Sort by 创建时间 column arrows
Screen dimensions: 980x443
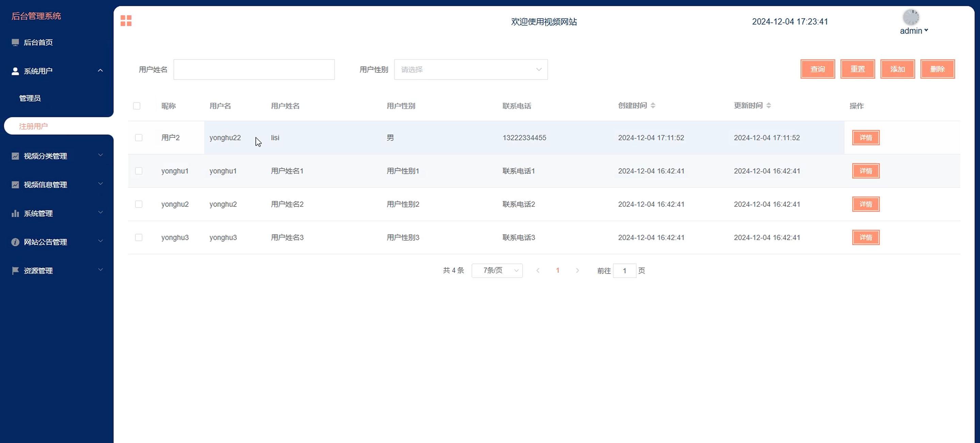tap(653, 105)
